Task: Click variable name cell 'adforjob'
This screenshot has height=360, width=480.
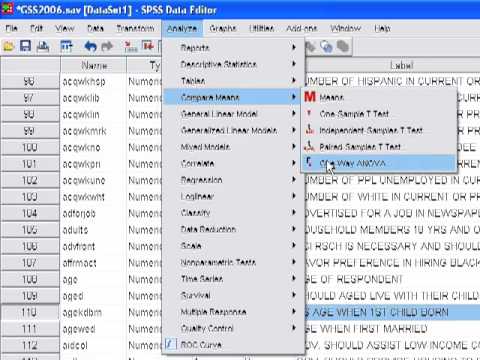Action: tap(93, 213)
